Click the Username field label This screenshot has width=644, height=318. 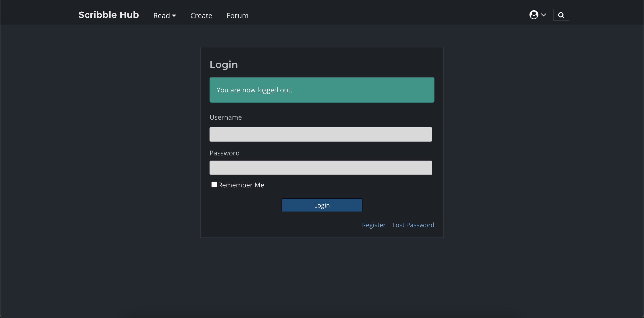pyautogui.click(x=225, y=117)
